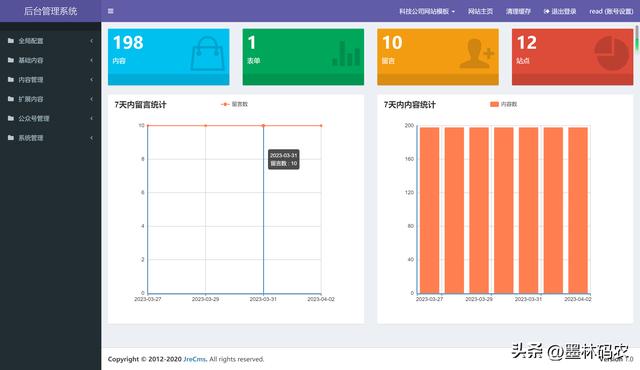Open the JreCms link in the footer

coord(195,359)
